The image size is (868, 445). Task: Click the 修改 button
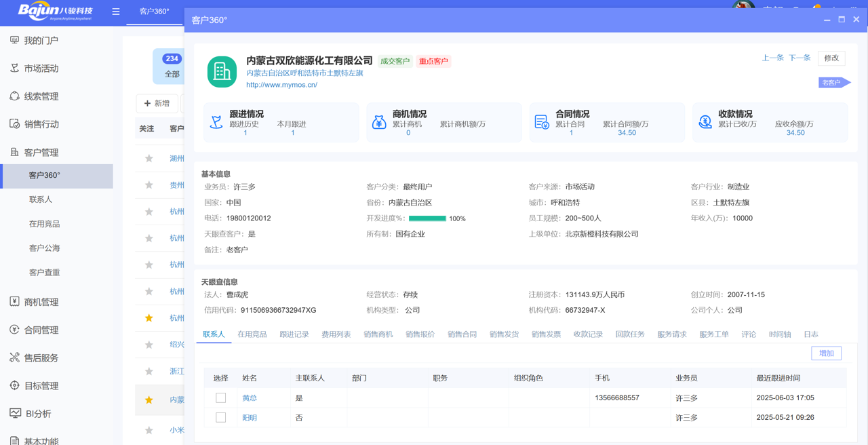pos(831,58)
